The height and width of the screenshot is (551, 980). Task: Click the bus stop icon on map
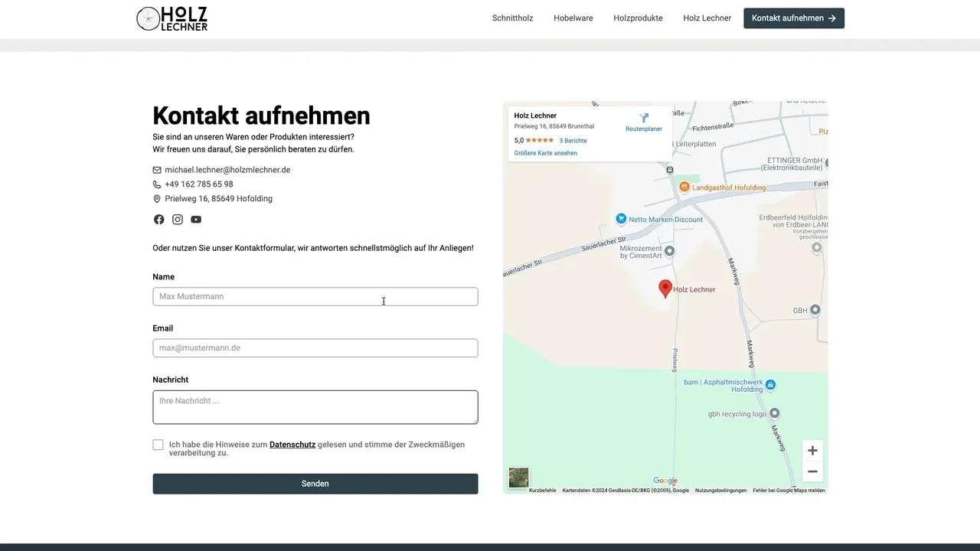(670, 170)
